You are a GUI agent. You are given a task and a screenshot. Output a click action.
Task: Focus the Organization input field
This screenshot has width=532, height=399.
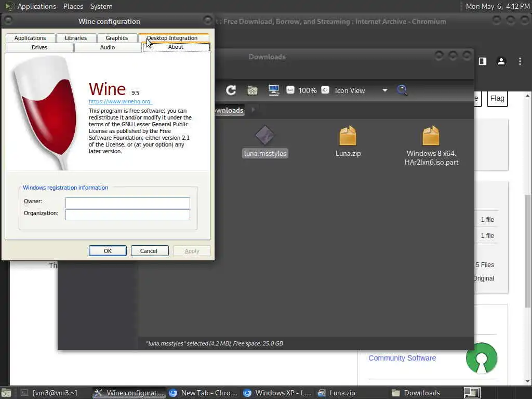point(128,215)
